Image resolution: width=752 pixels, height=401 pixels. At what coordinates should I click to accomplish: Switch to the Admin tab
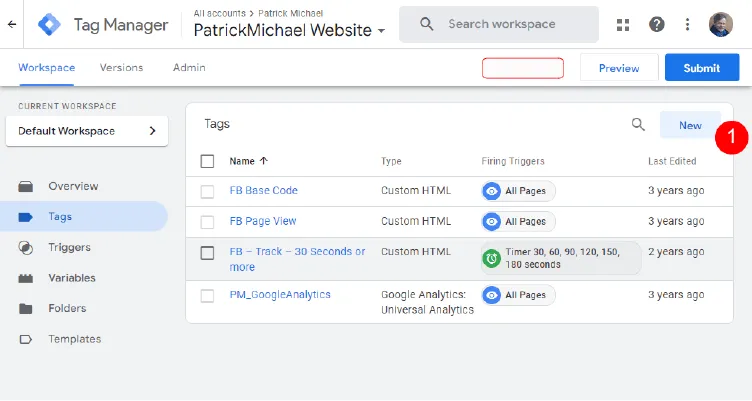pyautogui.click(x=189, y=68)
